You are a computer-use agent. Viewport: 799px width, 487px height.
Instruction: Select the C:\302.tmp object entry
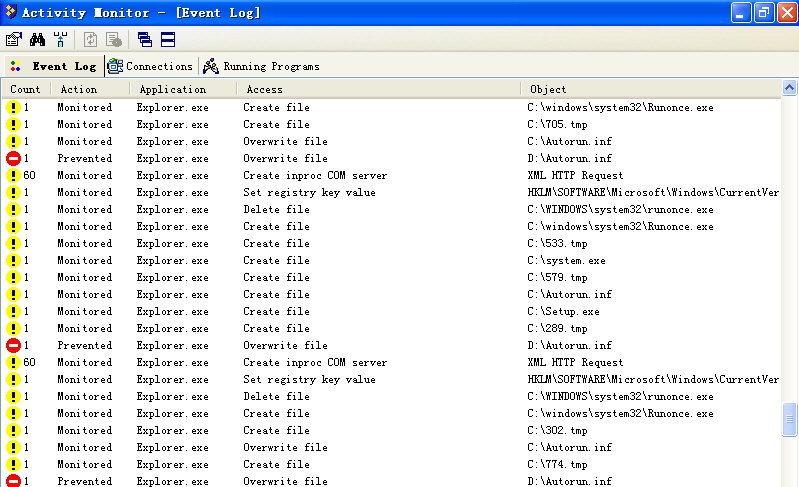[557, 430]
